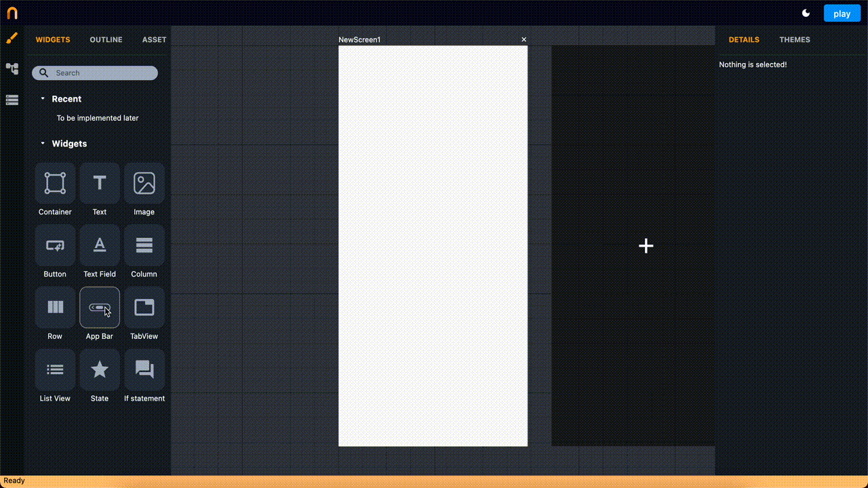Select the State widget icon
868x488 pixels.
[100, 369]
